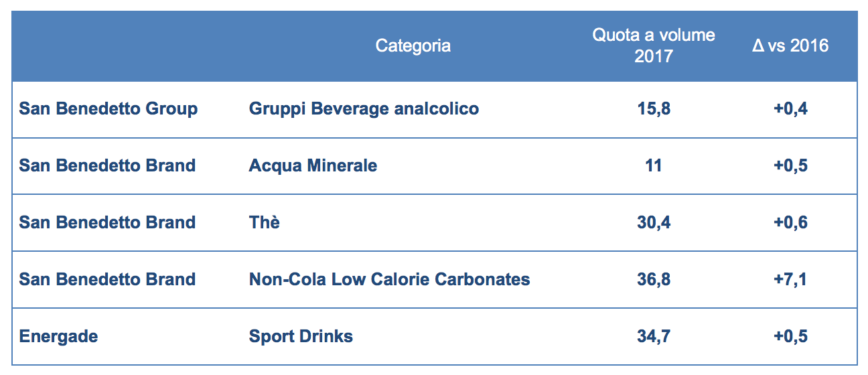This screenshot has width=868, height=375.
Task: Click the +0,6 delta value
Action: [790, 222]
